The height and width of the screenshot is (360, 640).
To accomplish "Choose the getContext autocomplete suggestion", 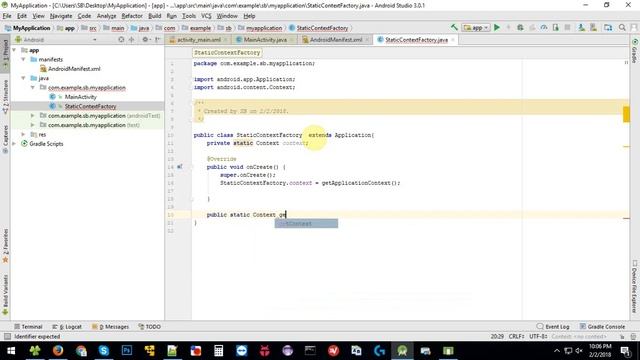I will (306, 223).
